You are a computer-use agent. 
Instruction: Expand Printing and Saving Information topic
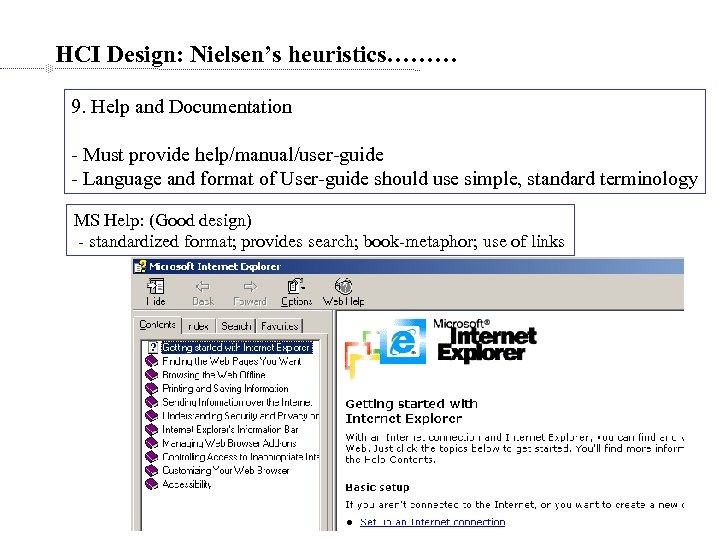[x=225, y=388]
